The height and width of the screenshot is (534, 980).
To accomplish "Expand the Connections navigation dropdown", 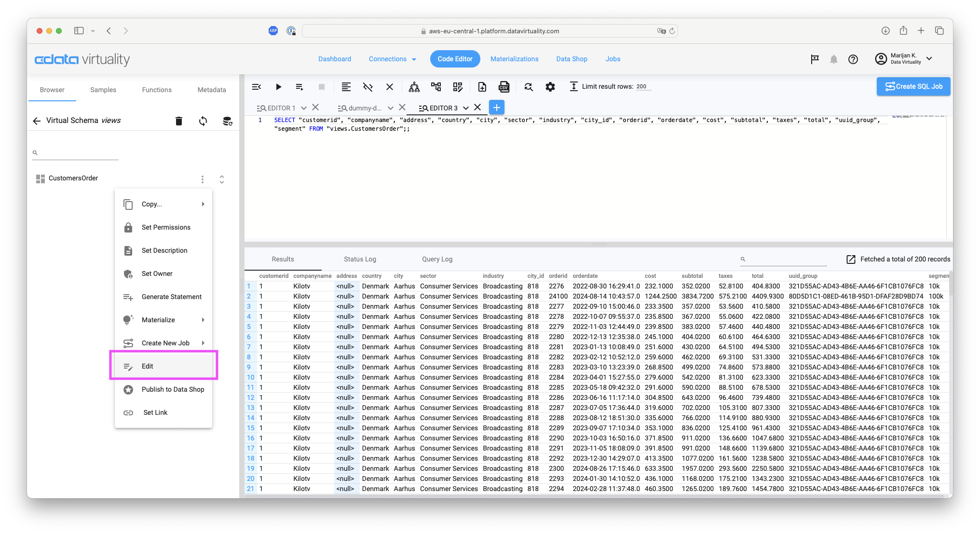I will click(x=392, y=59).
